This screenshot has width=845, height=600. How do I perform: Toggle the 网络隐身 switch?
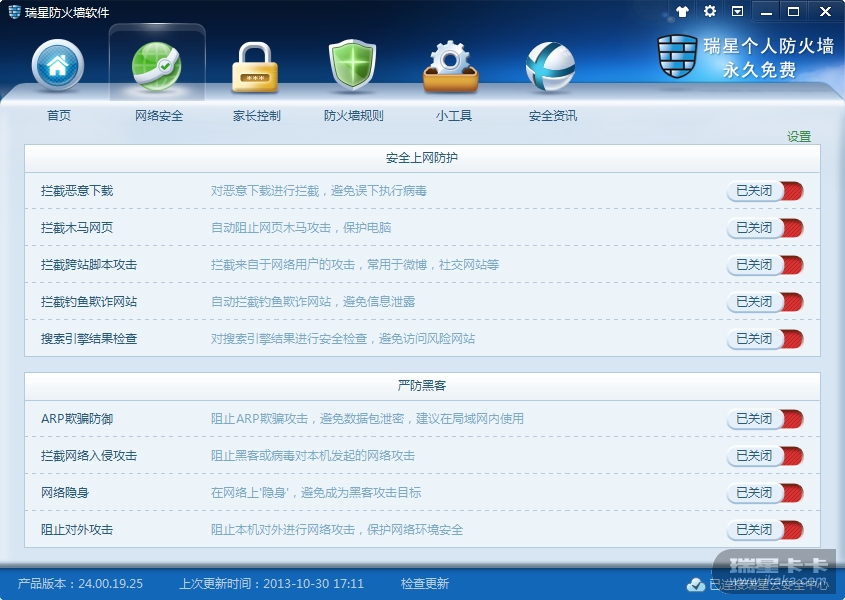tap(765, 493)
